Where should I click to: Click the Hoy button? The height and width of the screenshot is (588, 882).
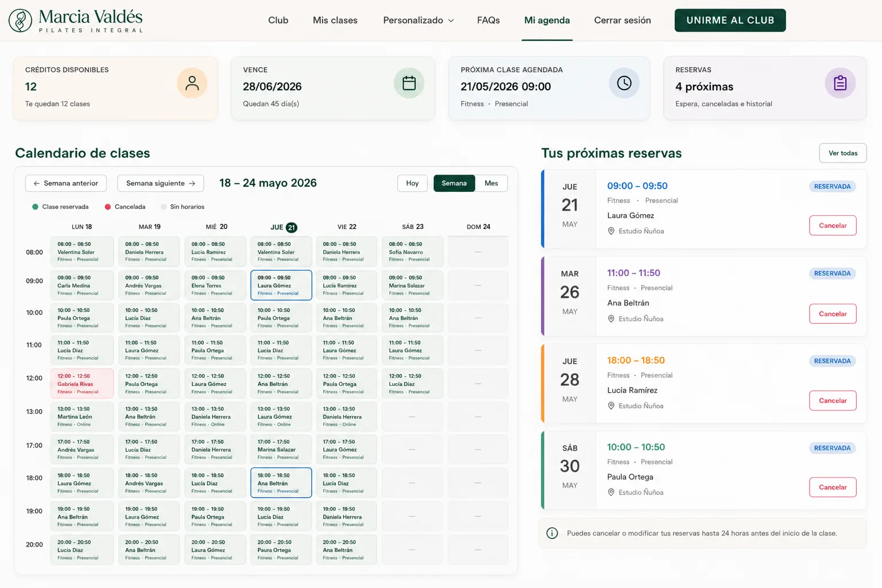[x=412, y=183]
